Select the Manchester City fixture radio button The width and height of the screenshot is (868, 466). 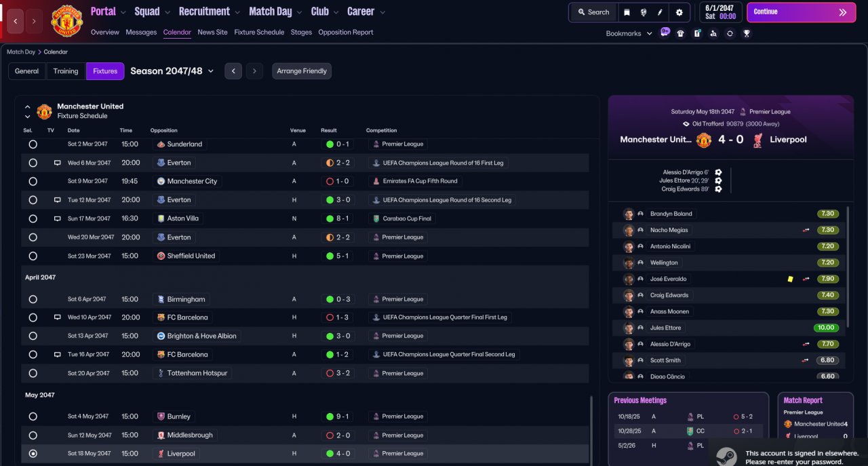click(x=33, y=182)
